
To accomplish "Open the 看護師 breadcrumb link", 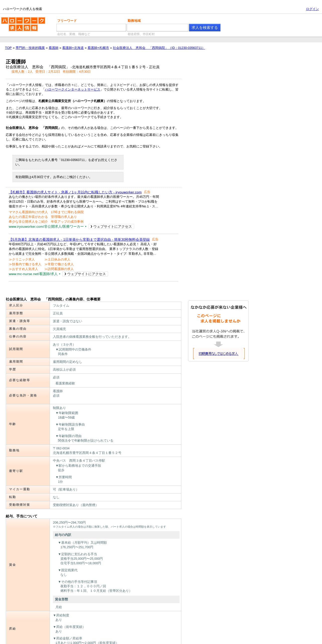I will (x=53, y=48).
